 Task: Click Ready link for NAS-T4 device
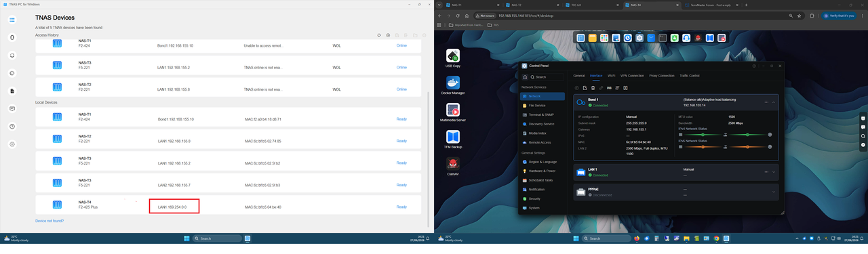tap(401, 207)
